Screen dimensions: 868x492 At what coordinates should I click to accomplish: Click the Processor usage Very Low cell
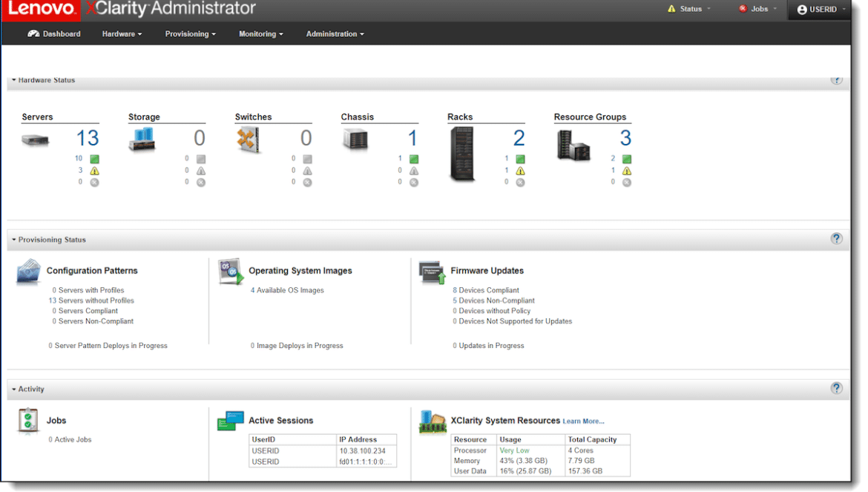(530, 450)
